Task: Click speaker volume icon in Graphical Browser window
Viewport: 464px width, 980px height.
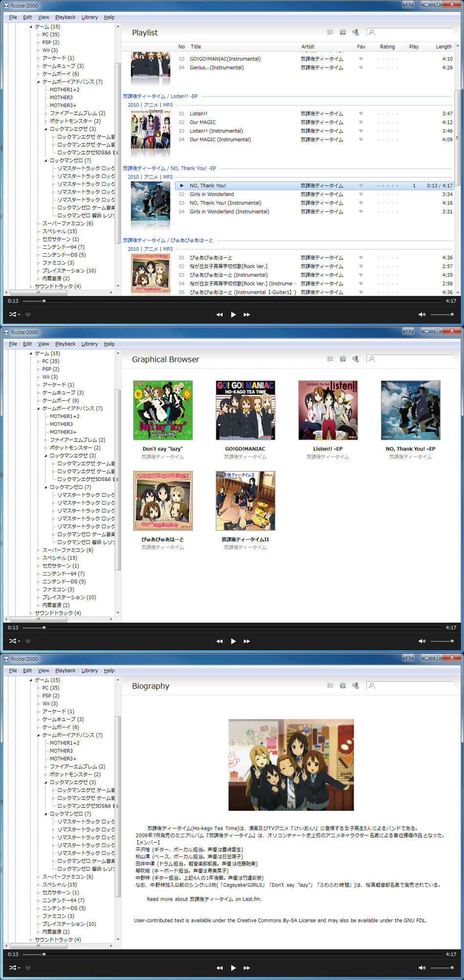Action: click(422, 641)
